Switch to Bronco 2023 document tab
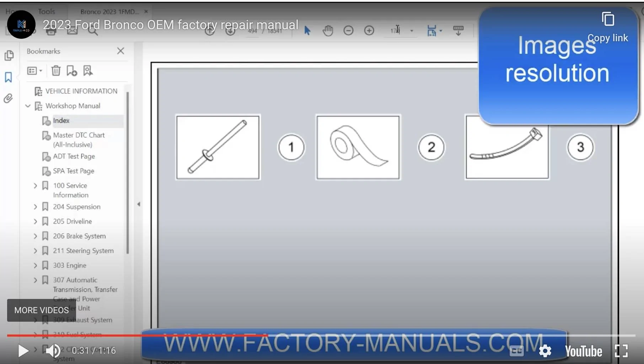 point(109,12)
